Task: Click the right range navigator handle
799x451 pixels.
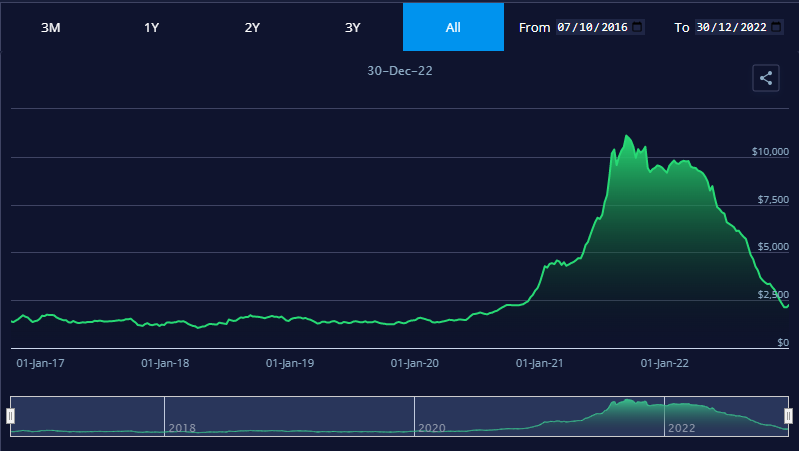Action: 788,416
